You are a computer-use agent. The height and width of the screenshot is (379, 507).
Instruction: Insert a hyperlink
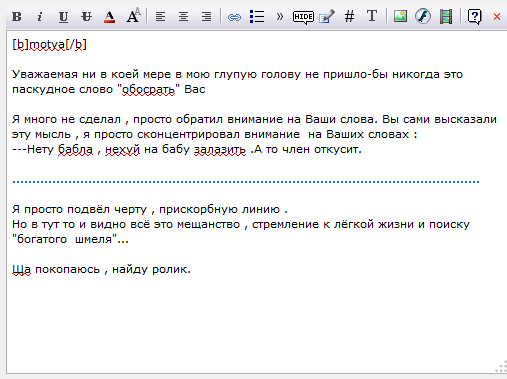tap(234, 17)
